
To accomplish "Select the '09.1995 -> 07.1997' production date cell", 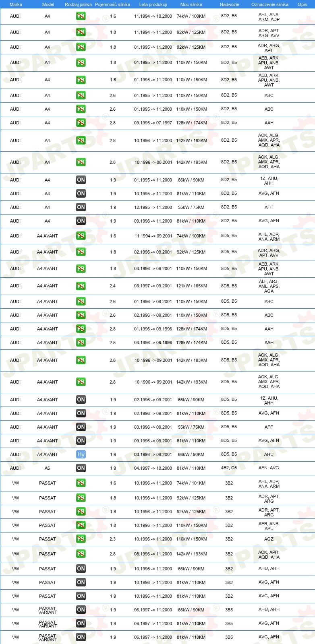I will [153, 123].
